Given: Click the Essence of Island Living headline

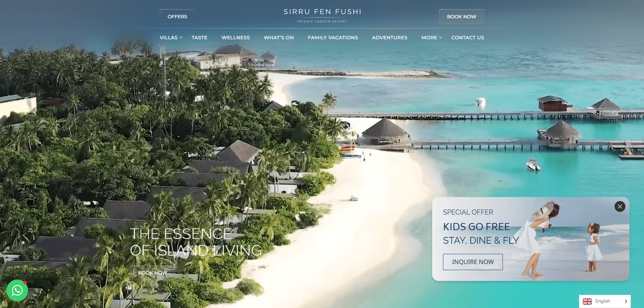Looking at the screenshot, I should [196, 242].
